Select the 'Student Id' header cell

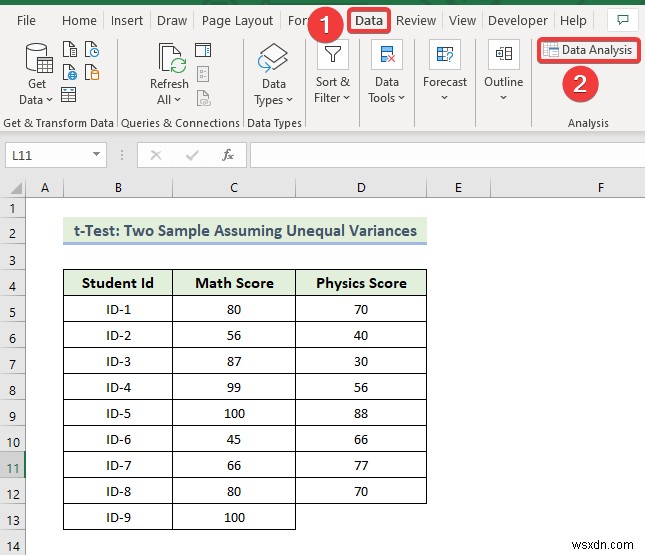tap(118, 283)
